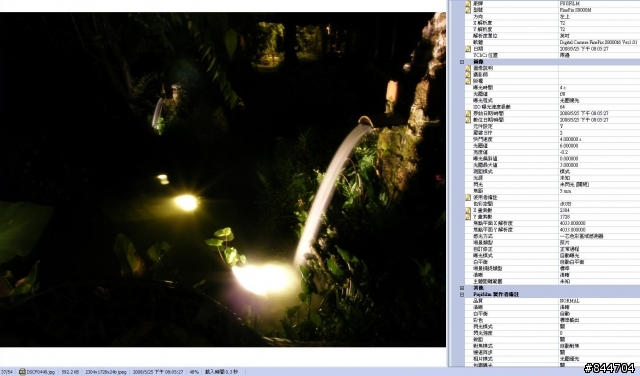Click the '37/54' image counter in status bar
Image resolution: width=640 pixels, height=376 pixels.
coord(7,372)
